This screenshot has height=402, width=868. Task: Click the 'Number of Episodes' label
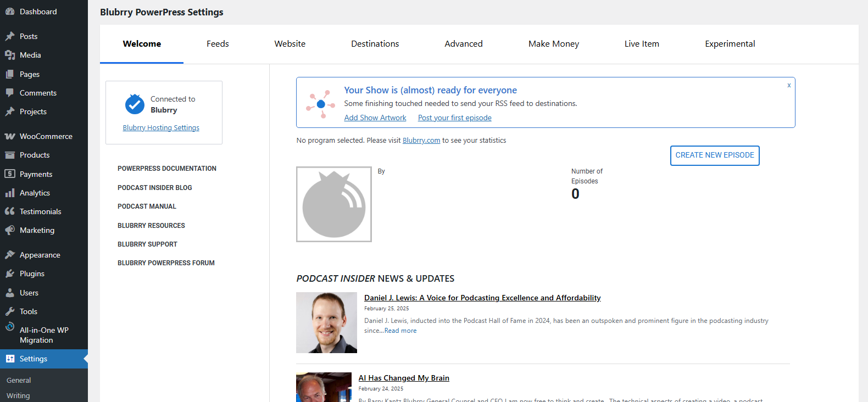click(x=587, y=176)
